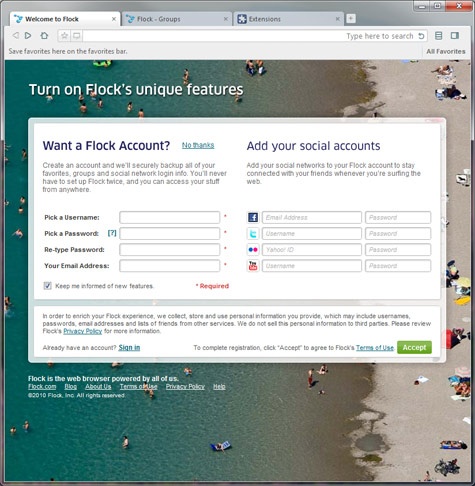The image size is (475, 486).
Task: Click the Add your social accounts heading
Action: [x=313, y=146]
